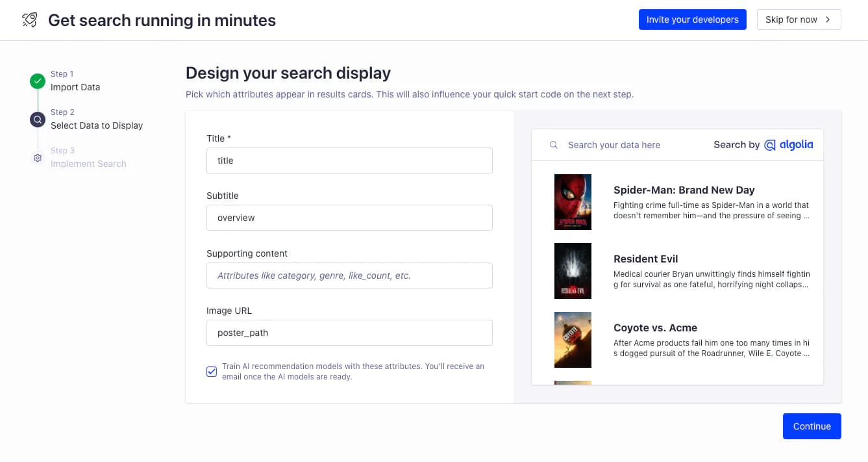Click the Algolia logo in preview
868x462 pixels.
pyautogui.click(x=788, y=145)
